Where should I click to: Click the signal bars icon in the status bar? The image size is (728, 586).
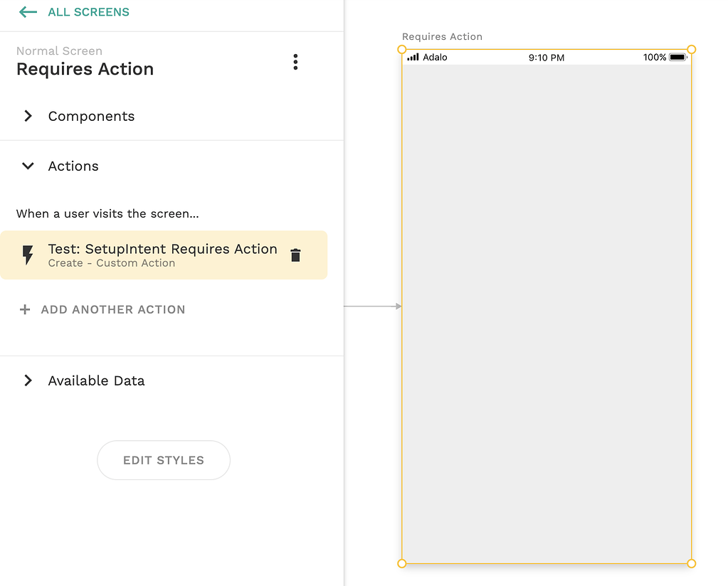pos(414,58)
